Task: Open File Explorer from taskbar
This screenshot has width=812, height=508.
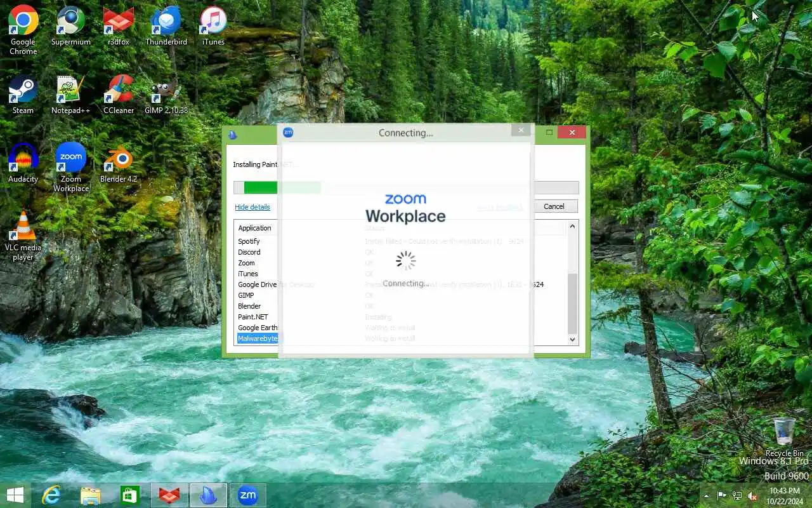Action: coord(90,495)
